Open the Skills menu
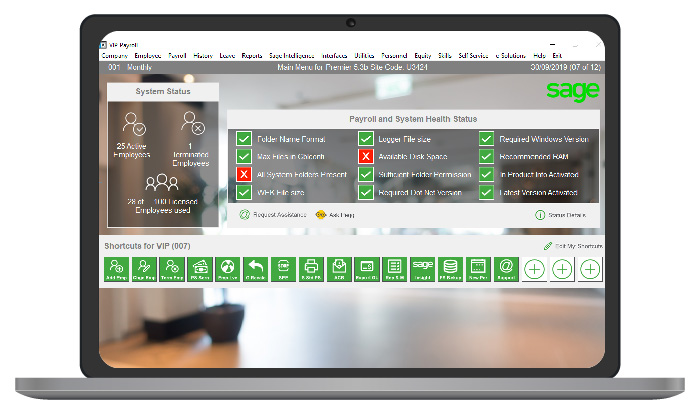Screen dimensions: 700x414 click(x=445, y=56)
